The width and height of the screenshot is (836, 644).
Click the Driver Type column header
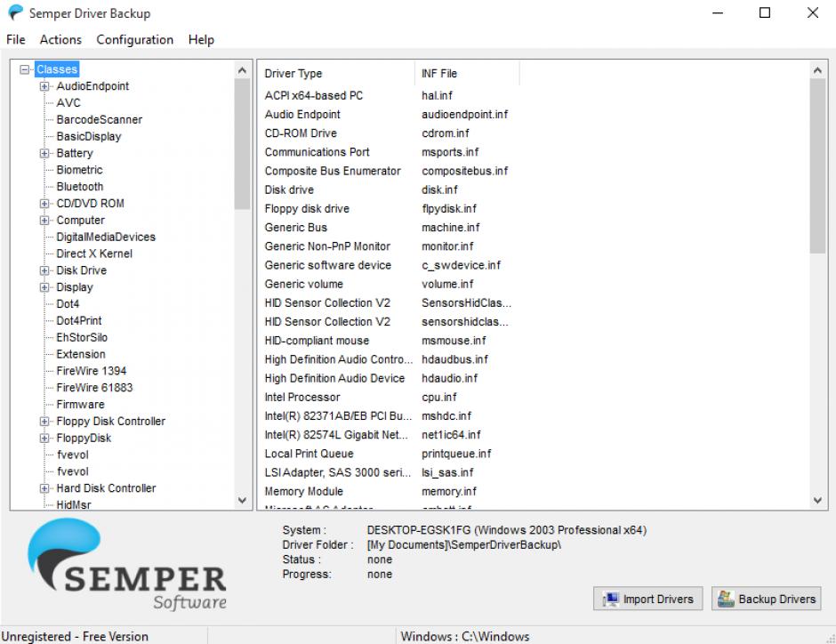[x=336, y=74]
